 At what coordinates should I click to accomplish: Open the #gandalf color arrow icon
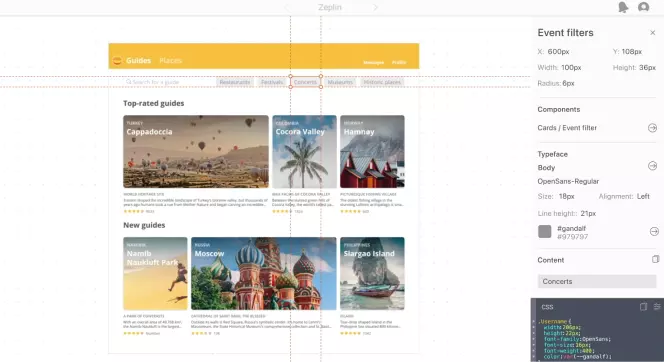(654, 231)
